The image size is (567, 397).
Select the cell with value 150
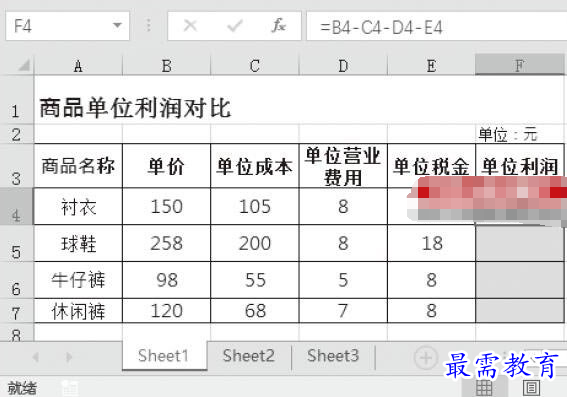[166, 206]
